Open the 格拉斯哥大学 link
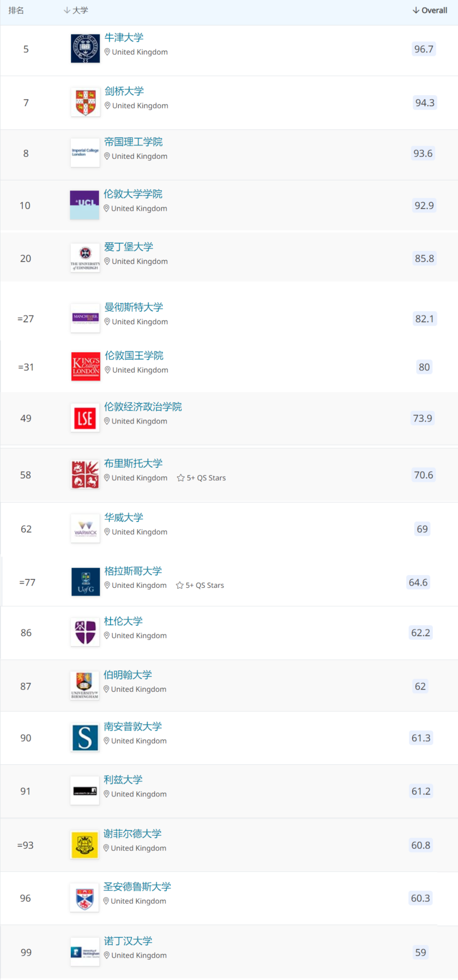This screenshot has height=980, width=458. pos(134,571)
